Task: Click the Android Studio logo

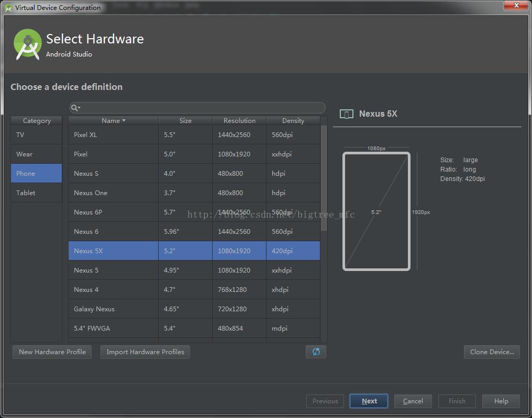Action: 27,44
